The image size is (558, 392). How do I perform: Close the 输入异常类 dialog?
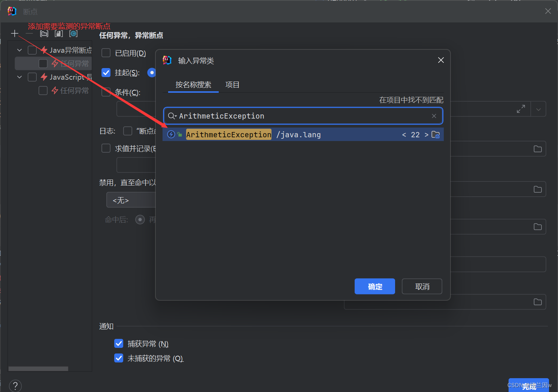click(441, 60)
